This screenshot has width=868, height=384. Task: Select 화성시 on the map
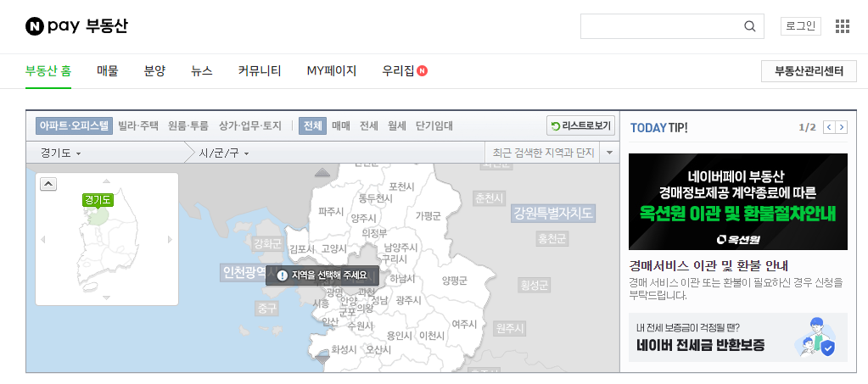[x=344, y=350]
